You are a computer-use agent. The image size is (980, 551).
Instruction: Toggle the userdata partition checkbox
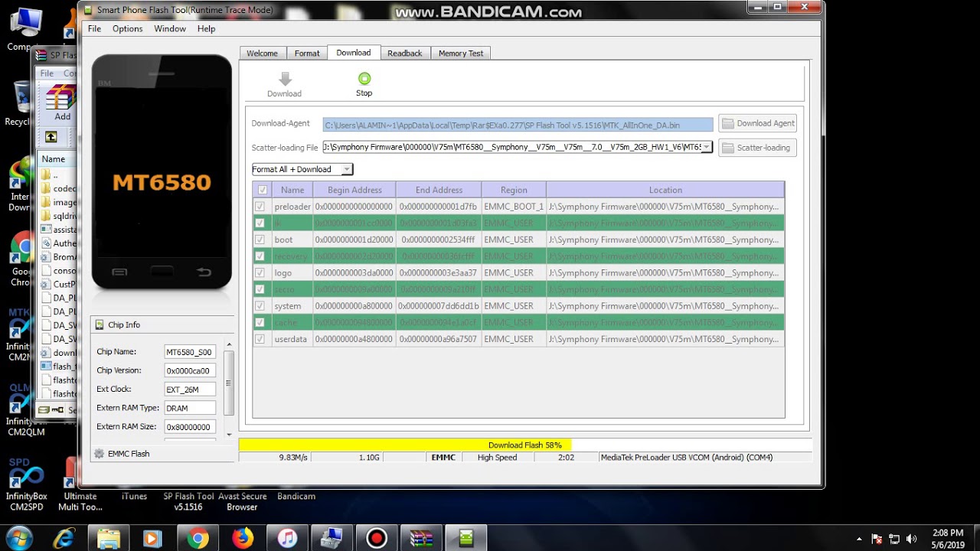260,339
